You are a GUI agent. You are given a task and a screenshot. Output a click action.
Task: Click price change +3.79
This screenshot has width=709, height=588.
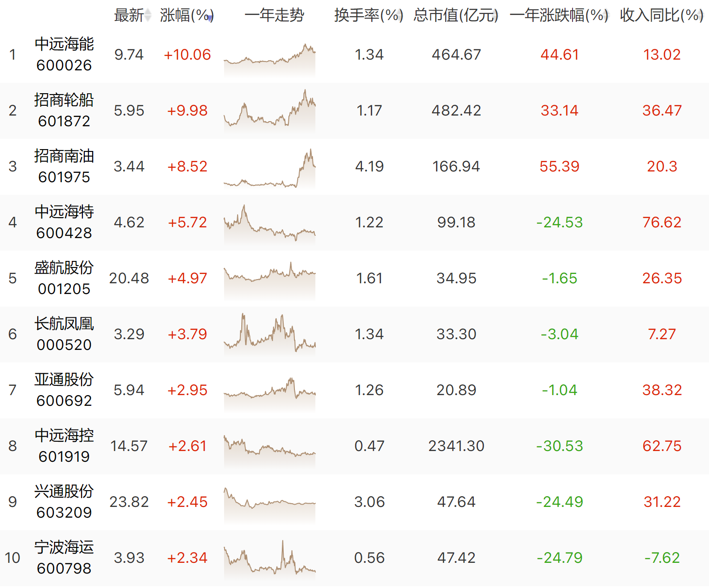click(x=187, y=334)
